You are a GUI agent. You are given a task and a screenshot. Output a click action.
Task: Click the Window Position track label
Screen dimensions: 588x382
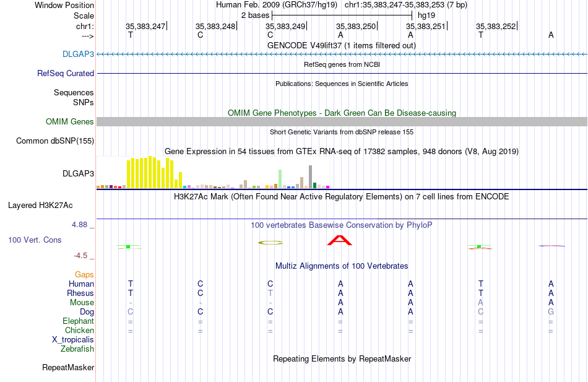pos(64,5)
